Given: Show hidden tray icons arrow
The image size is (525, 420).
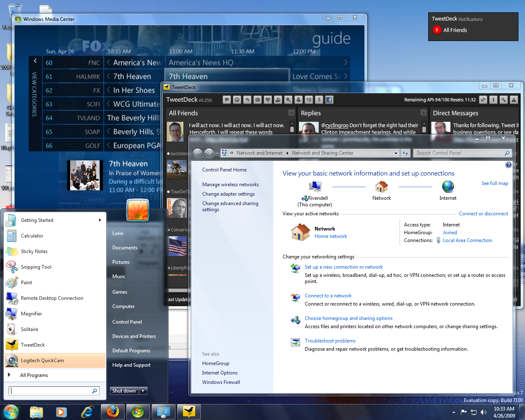Looking at the screenshot, I should 454,412.
